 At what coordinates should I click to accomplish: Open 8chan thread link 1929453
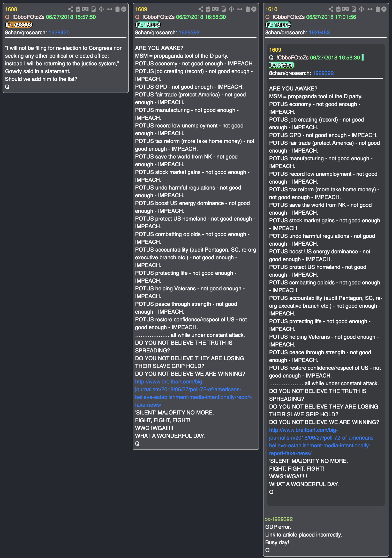tap(319, 33)
